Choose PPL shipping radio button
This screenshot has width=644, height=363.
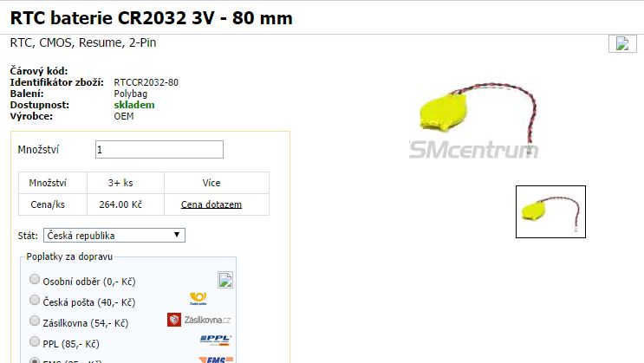click(x=35, y=341)
